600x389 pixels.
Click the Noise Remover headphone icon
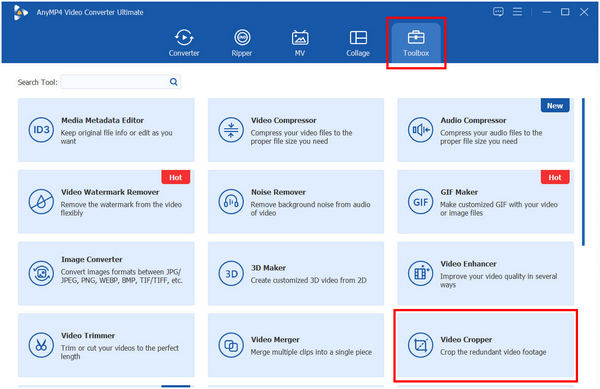[231, 202]
